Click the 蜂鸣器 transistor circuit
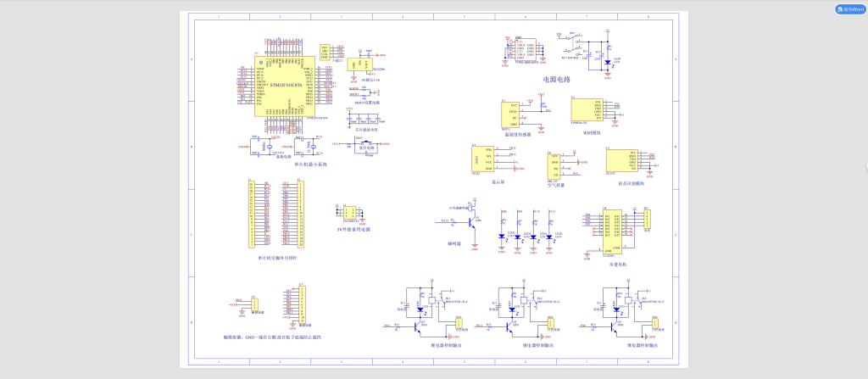 (471, 222)
